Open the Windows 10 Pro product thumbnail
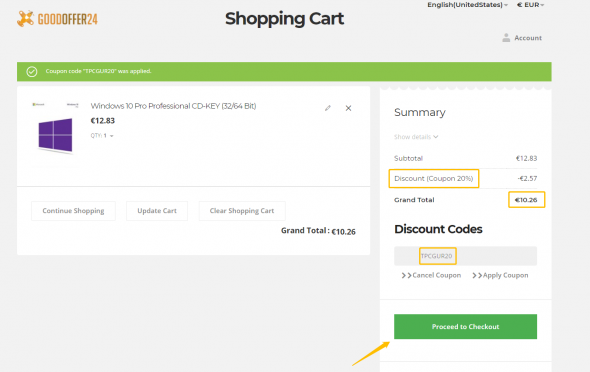 tap(55, 128)
